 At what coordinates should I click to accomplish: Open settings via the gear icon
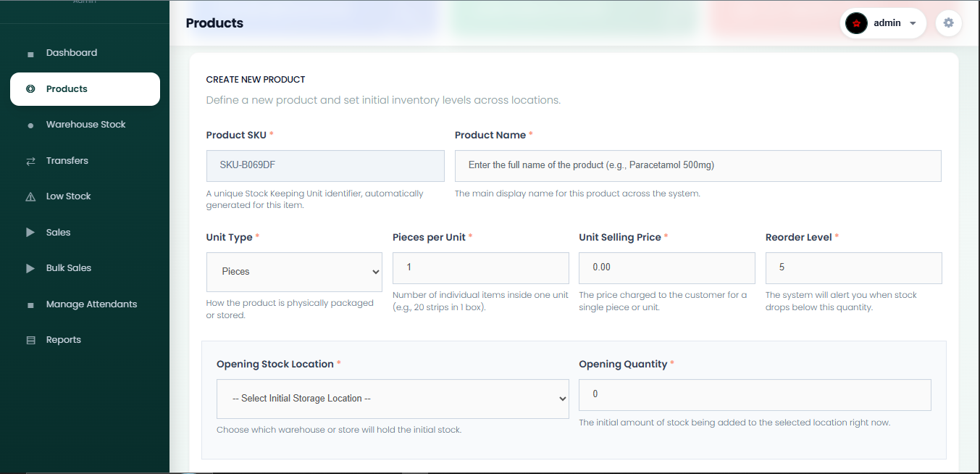pyautogui.click(x=949, y=23)
